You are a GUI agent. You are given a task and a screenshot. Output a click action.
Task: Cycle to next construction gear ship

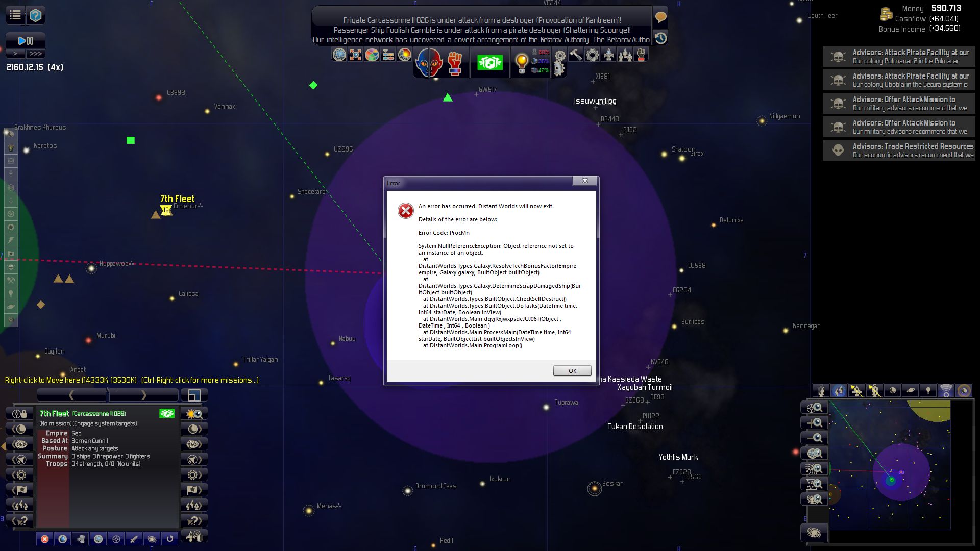[x=194, y=475]
